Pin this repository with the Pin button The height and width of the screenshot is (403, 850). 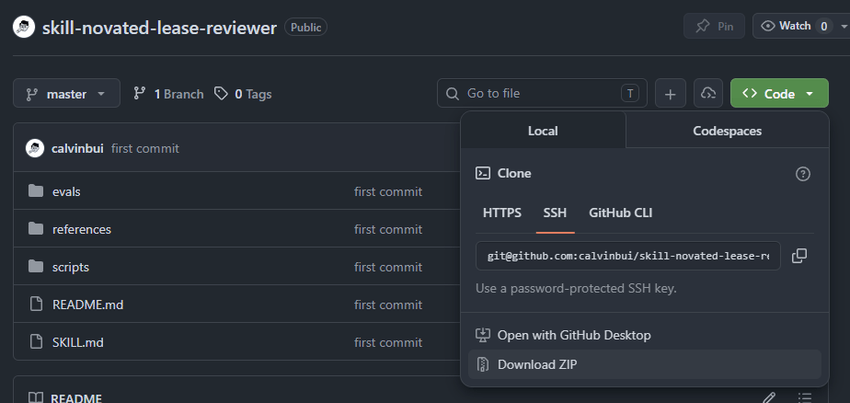point(714,26)
